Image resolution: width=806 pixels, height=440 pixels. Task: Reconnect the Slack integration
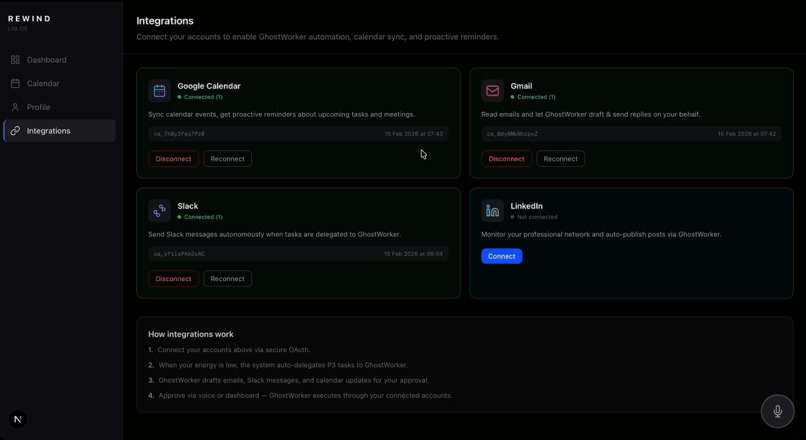click(x=227, y=279)
